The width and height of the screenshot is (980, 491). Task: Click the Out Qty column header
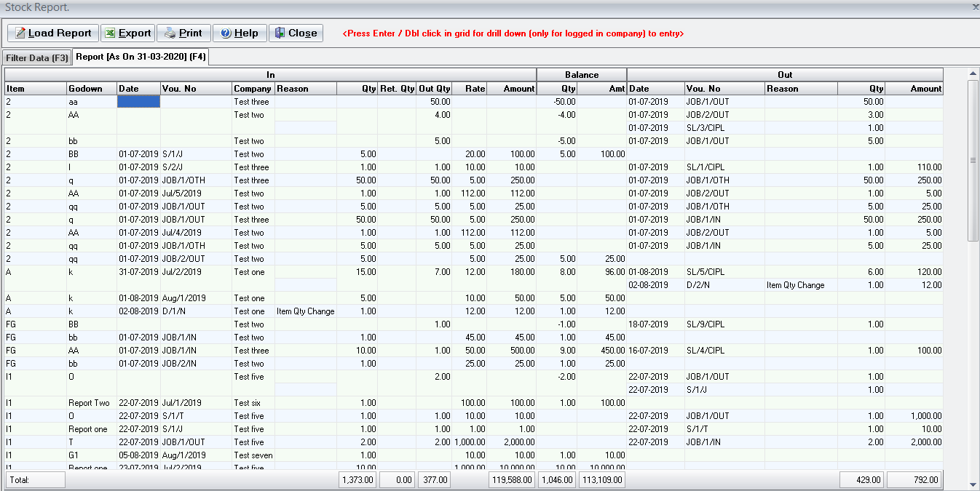click(435, 89)
